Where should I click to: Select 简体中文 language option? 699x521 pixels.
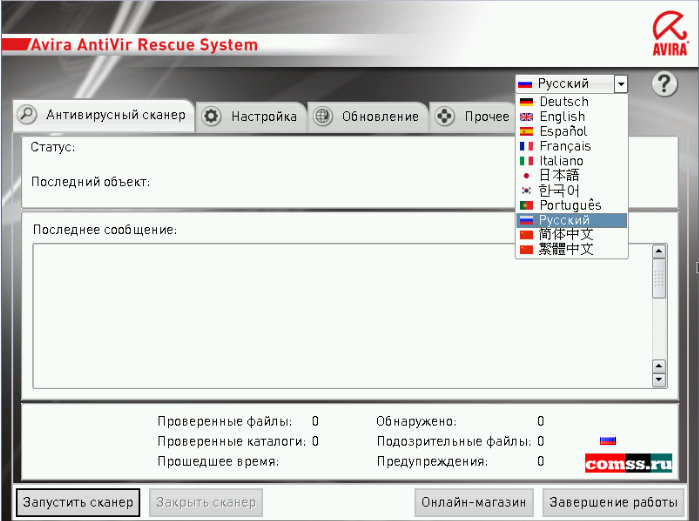pyautogui.click(x=572, y=234)
